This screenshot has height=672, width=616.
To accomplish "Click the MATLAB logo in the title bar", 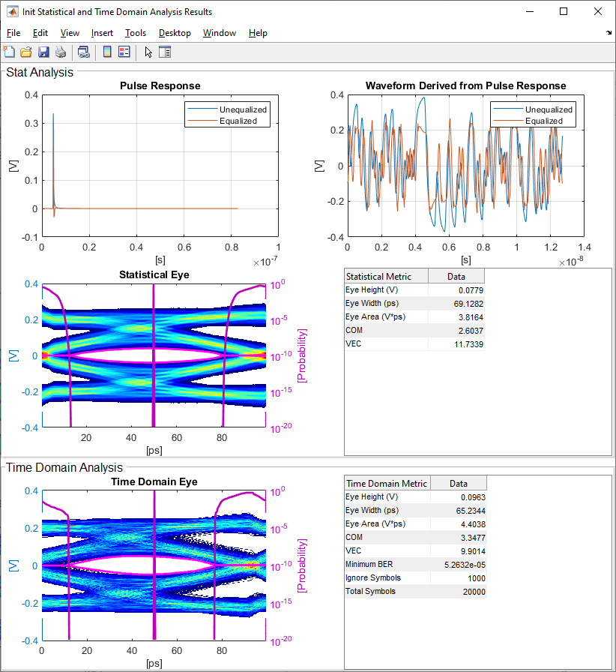I will 13,12.
